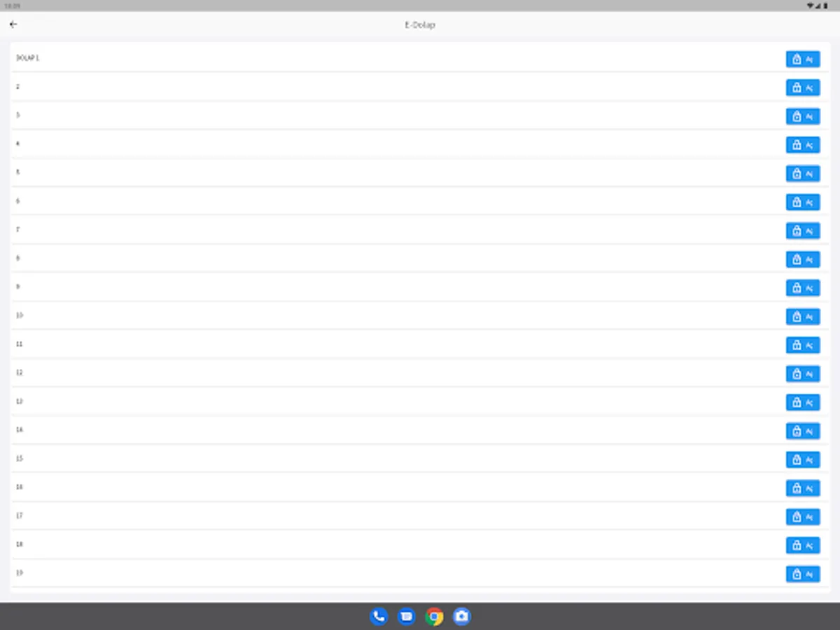840x630 pixels.
Task: Unlock locker 11 with the Aç button
Action: 803,345
